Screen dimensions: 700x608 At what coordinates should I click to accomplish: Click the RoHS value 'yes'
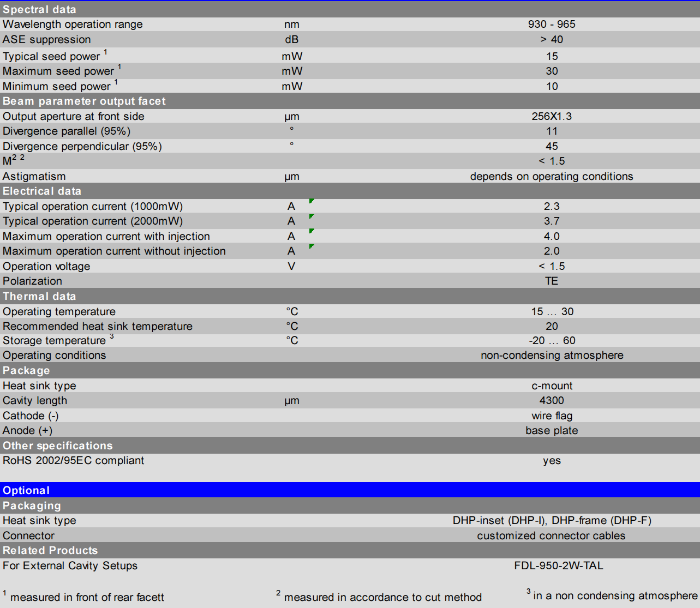(552, 461)
